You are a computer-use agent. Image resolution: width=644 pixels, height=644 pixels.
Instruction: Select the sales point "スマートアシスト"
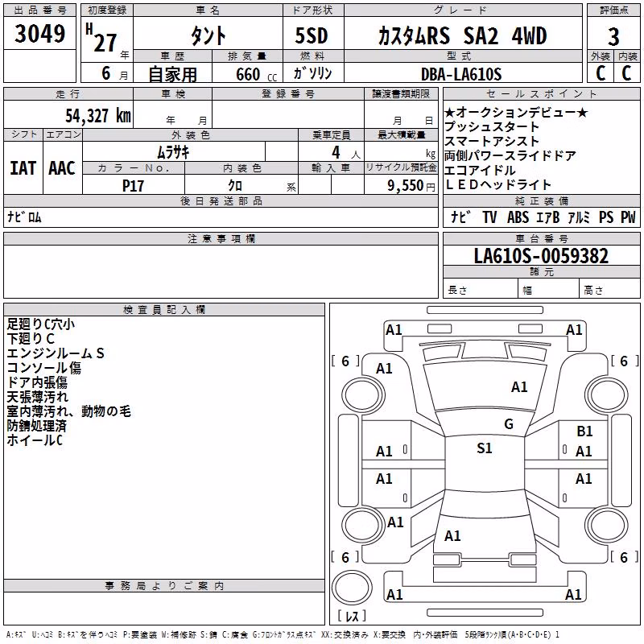492,142
